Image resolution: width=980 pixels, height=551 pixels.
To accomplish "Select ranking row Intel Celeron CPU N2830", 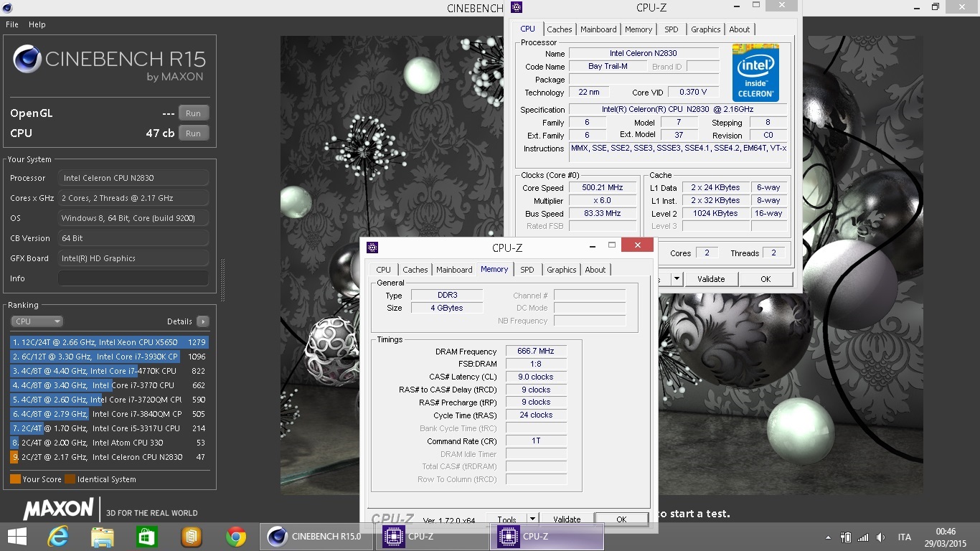I will pos(109,457).
